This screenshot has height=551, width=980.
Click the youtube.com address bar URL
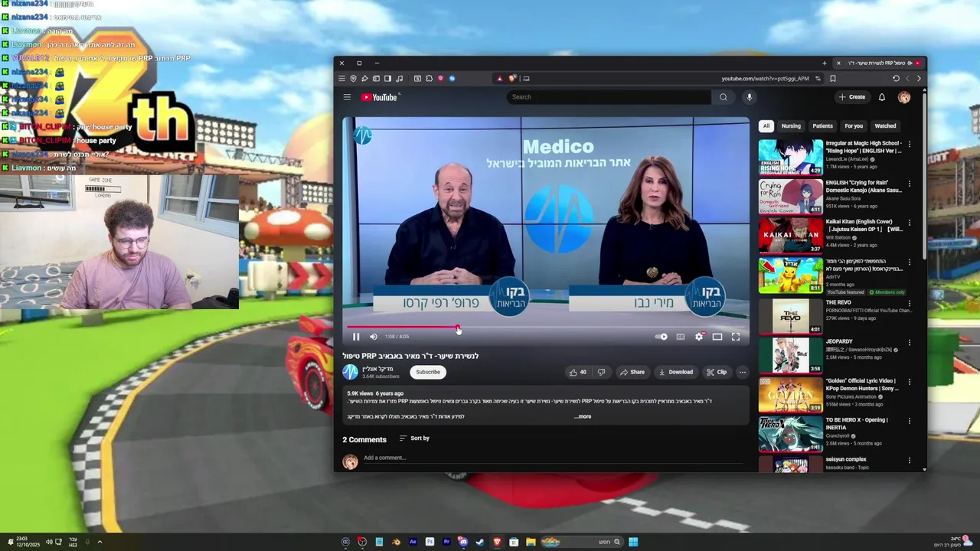point(765,78)
